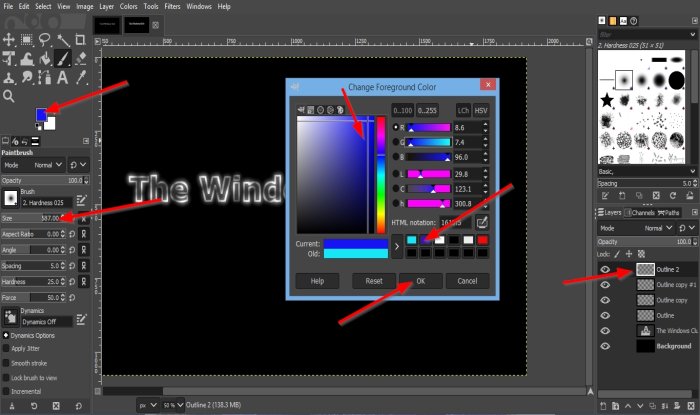Image resolution: width=700 pixels, height=415 pixels.
Task: Open the Colors menu
Action: click(x=129, y=6)
